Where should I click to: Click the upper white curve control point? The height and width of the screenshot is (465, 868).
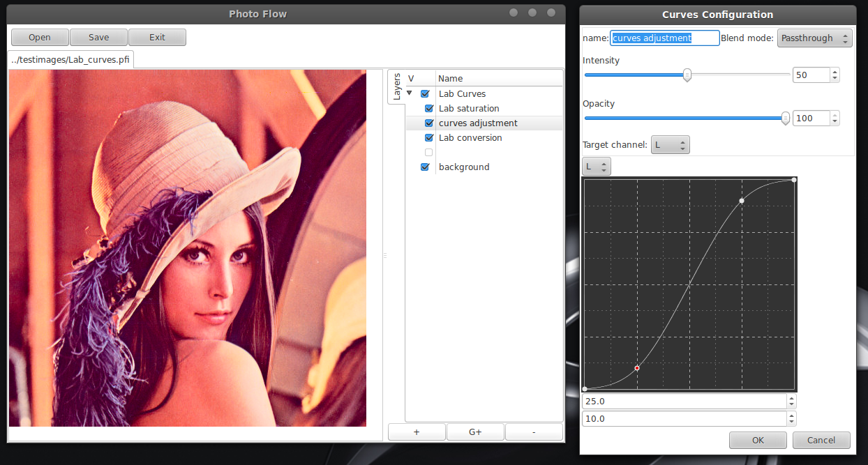point(742,201)
